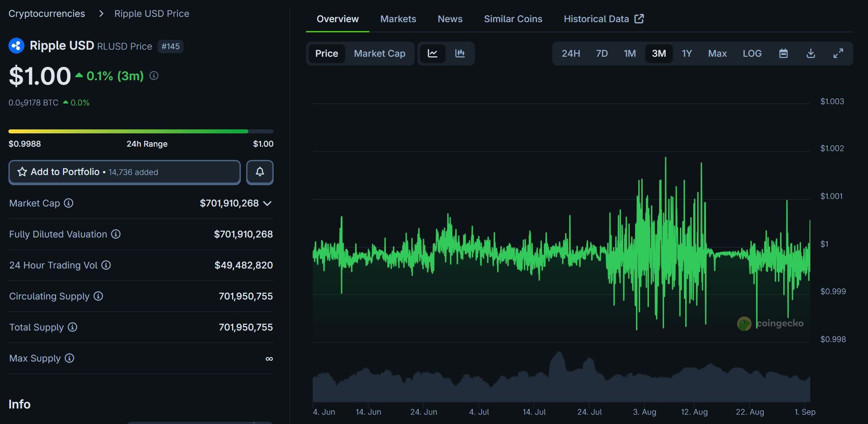Set chart range to 1Y
This screenshot has width=868, height=424.
point(687,54)
